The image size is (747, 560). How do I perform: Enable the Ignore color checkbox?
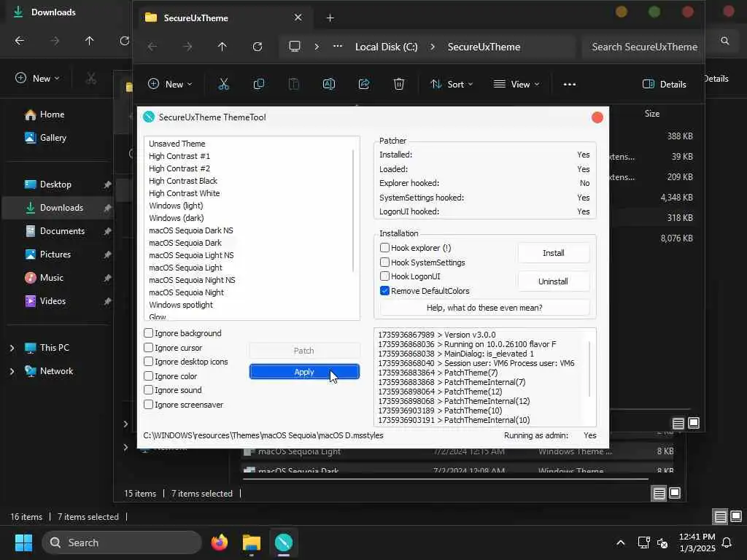click(148, 376)
